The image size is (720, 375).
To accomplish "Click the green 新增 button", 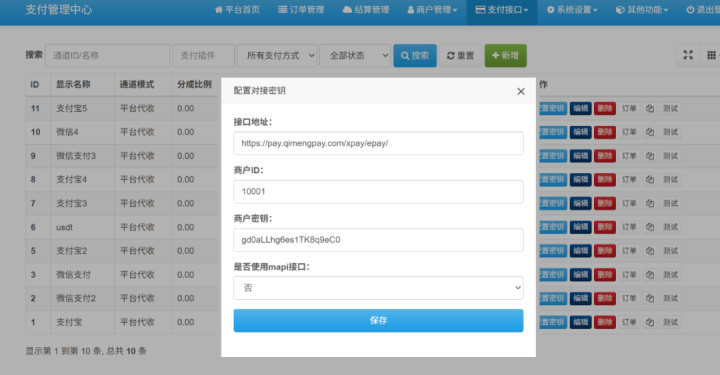I will pos(505,56).
